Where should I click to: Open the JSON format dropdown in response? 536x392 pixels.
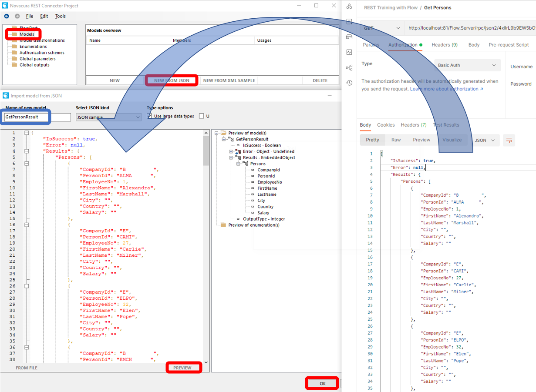(x=485, y=140)
